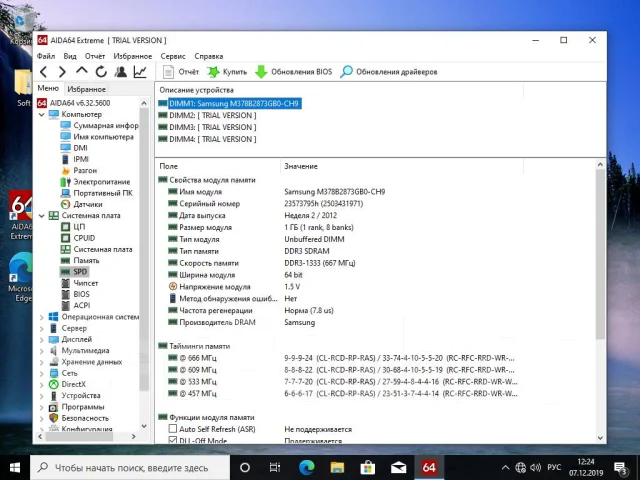Select the IPMI tree item
640x480 pixels.
point(75,159)
